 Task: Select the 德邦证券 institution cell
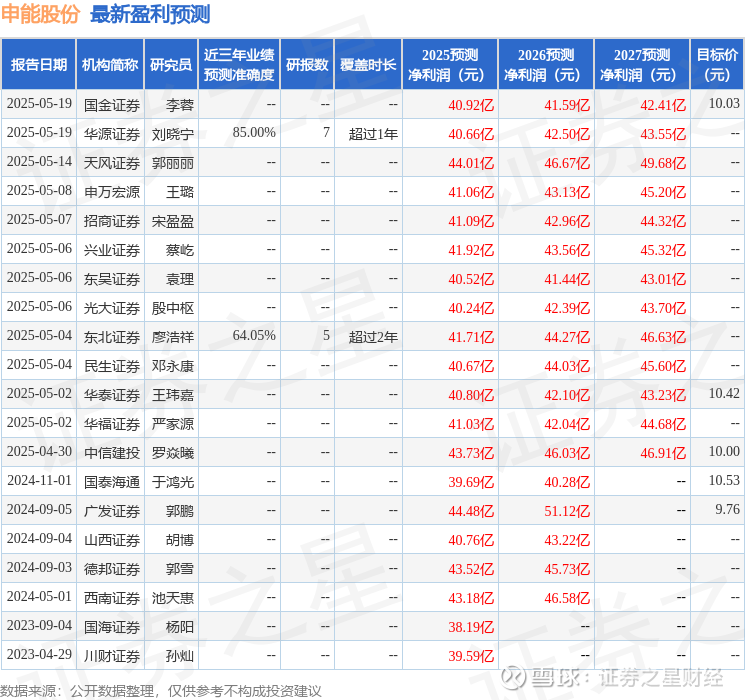pyautogui.click(x=112, y=569)
